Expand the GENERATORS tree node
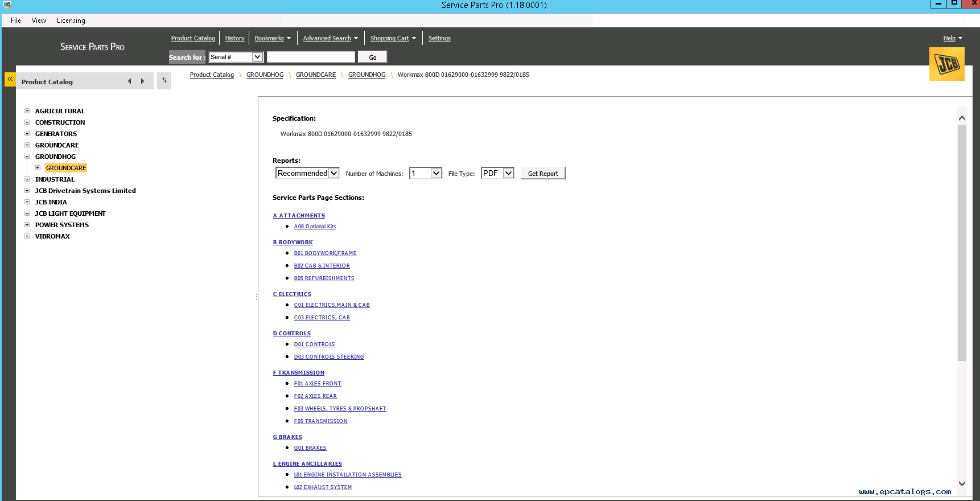This screenshot has width=980, height=501. pyautogui.click(x=27, y=134)
